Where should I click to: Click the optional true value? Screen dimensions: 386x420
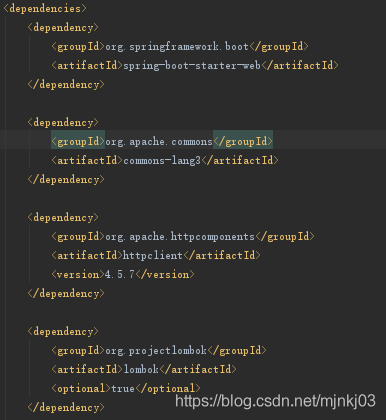[x=123, y=388]
